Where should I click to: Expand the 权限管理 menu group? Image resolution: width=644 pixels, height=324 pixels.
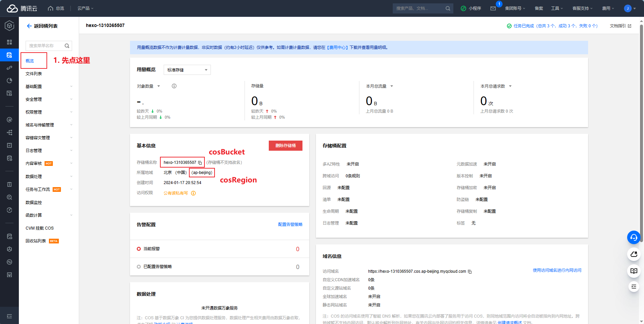[49, 112]
